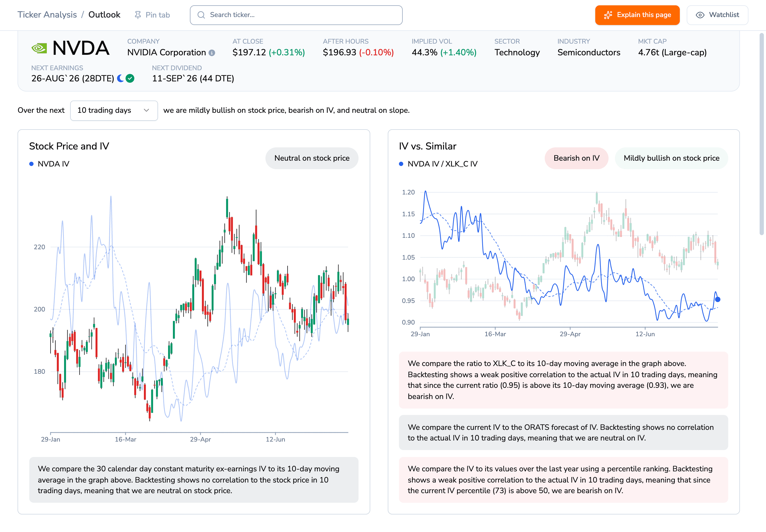Viewport: 766px width, 532px height.
Task: Toggle the NVDA IV / XLK_C IV legend
Action: [438, 164]
